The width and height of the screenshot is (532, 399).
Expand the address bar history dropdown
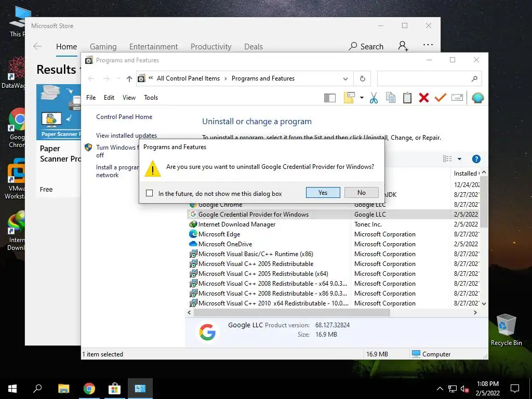click(x=345, y=79)
